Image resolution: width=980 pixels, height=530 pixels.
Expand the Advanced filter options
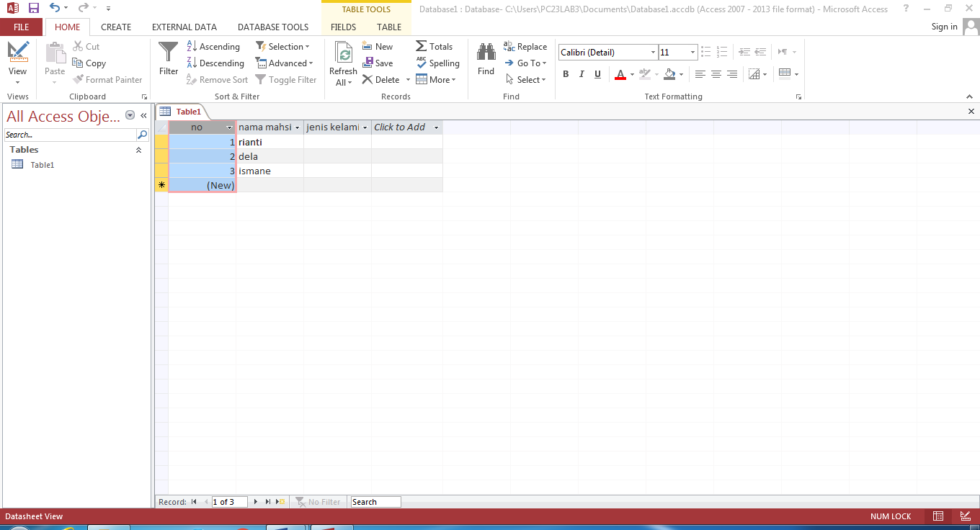[x=285, y=63]
